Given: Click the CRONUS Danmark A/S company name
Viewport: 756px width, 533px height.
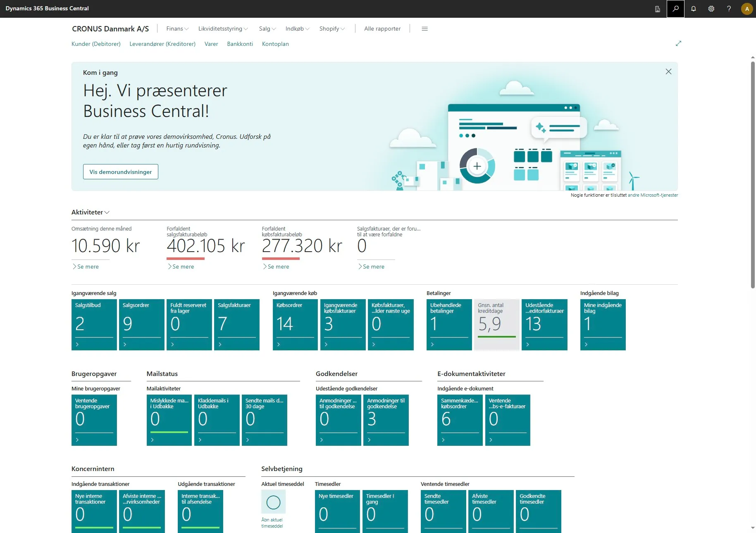Looking at the screenshot, I should (x=110, y=29).
